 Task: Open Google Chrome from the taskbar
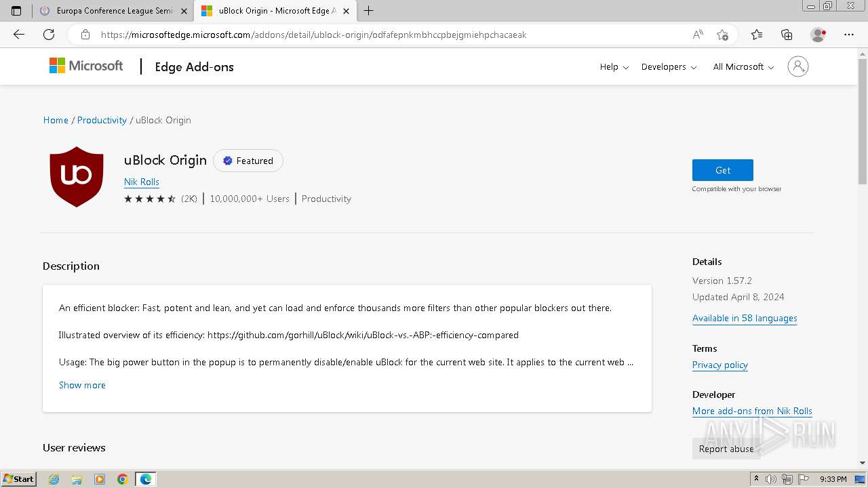123,479
